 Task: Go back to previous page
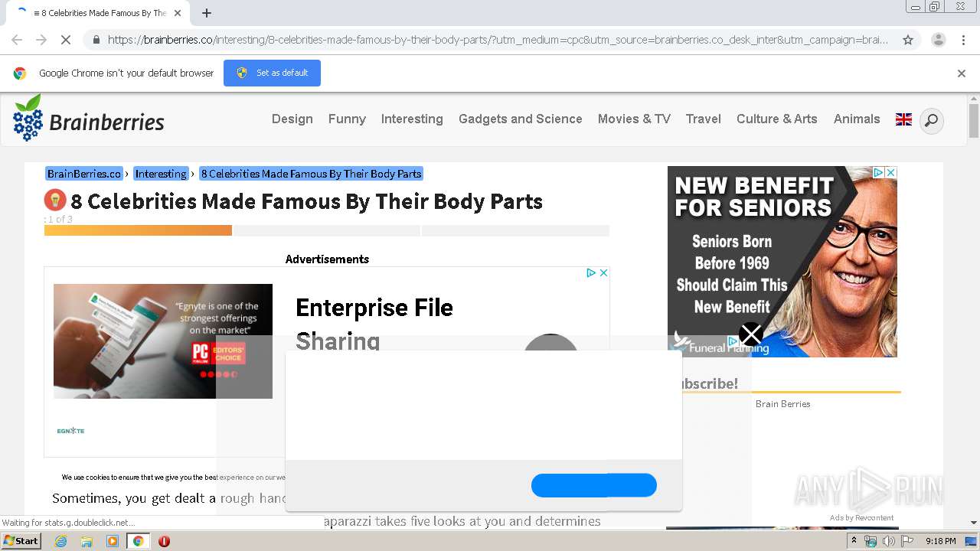click(x=17, y=40)
